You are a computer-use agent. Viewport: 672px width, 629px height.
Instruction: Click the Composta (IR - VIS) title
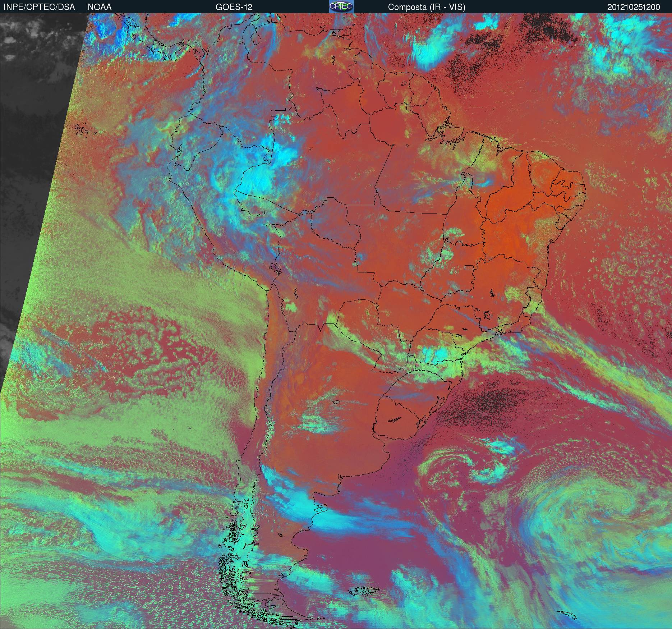click(x=427, y=7)
